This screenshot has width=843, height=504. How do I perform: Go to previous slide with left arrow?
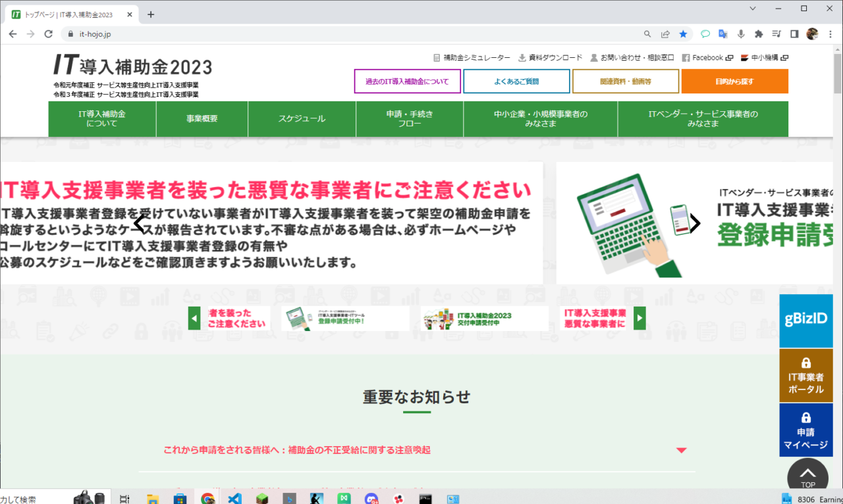point(139,224)
